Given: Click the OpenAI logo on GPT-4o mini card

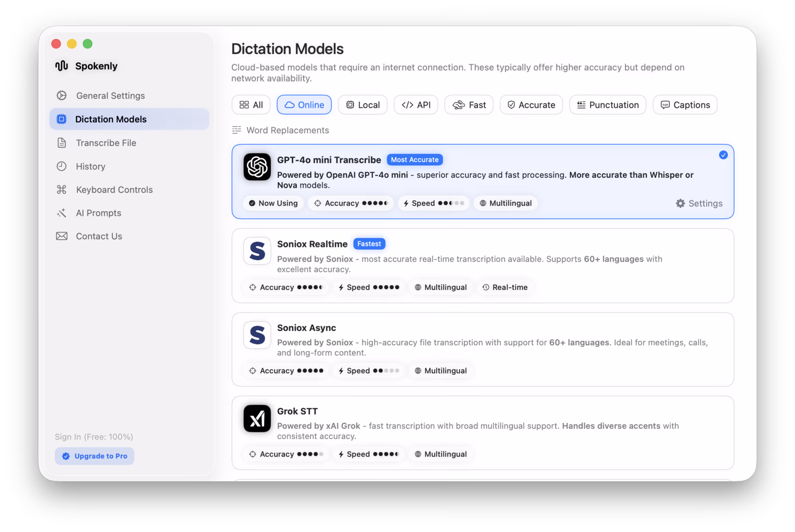Looking at the screenshot, I should [x=257, y=166].
